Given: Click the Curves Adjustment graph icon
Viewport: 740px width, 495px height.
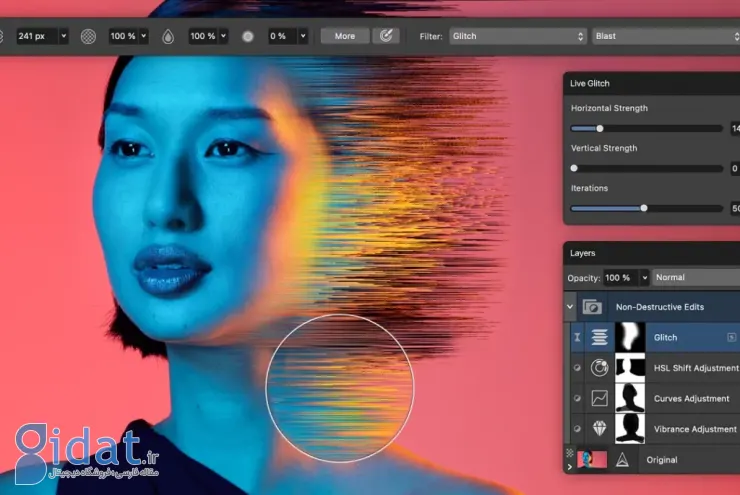Looking at the screenshot, I should [600, 398].
